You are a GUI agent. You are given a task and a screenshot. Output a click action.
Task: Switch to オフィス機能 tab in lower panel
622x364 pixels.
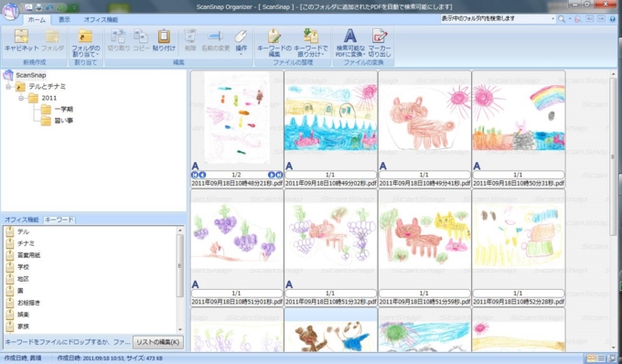21,219
